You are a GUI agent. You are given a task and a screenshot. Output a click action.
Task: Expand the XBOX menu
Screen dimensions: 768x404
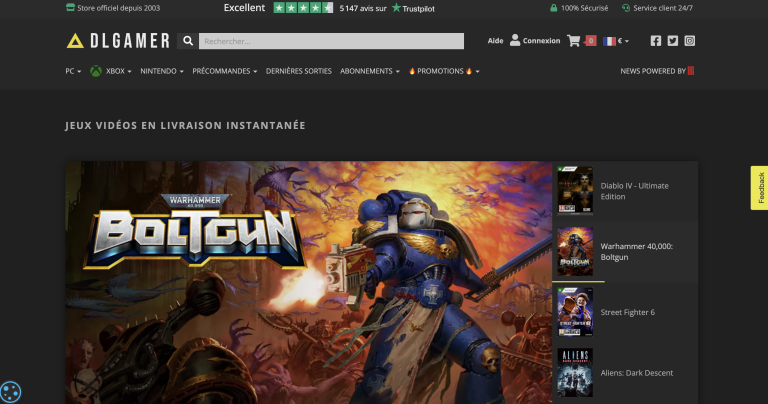point(119,71)
